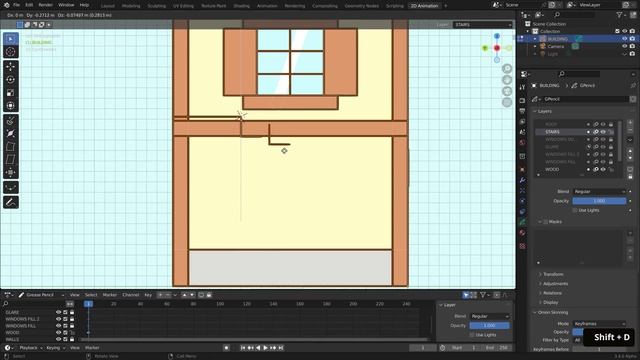Exclude Collection from view layer checkbox
This screenshot has height=360, width=640.
[617, 31]
